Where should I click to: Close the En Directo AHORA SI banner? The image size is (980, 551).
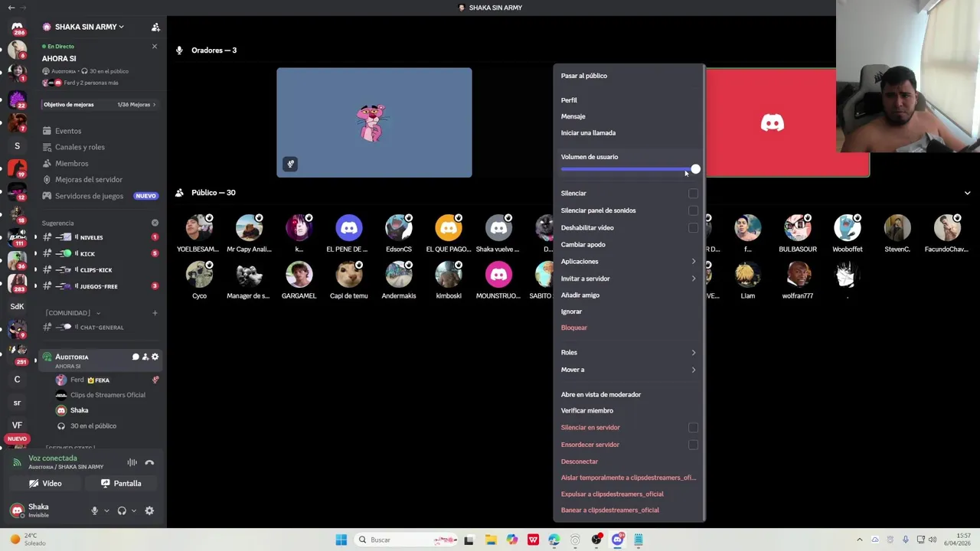(154, 47)
